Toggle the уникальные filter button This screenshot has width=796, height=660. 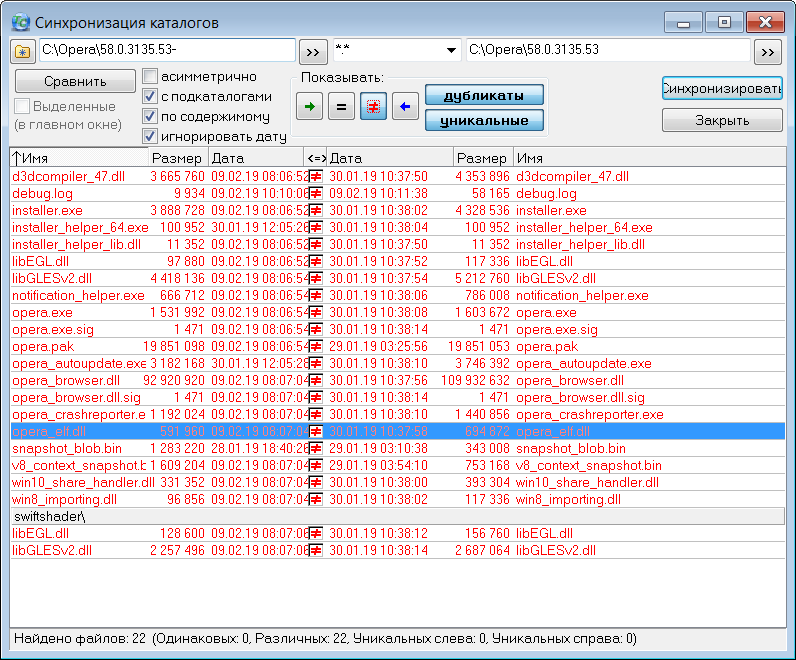(x=484, y=120)
